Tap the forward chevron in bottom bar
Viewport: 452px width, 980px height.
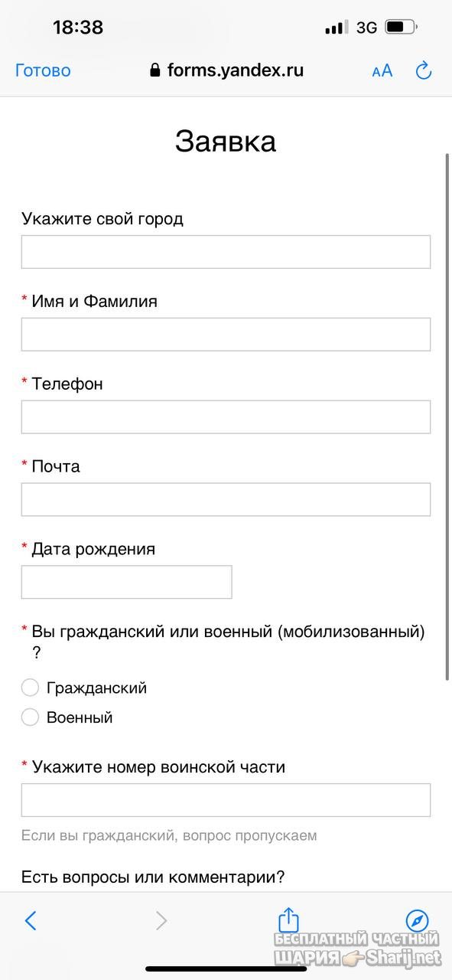click(x=161, y=920)
